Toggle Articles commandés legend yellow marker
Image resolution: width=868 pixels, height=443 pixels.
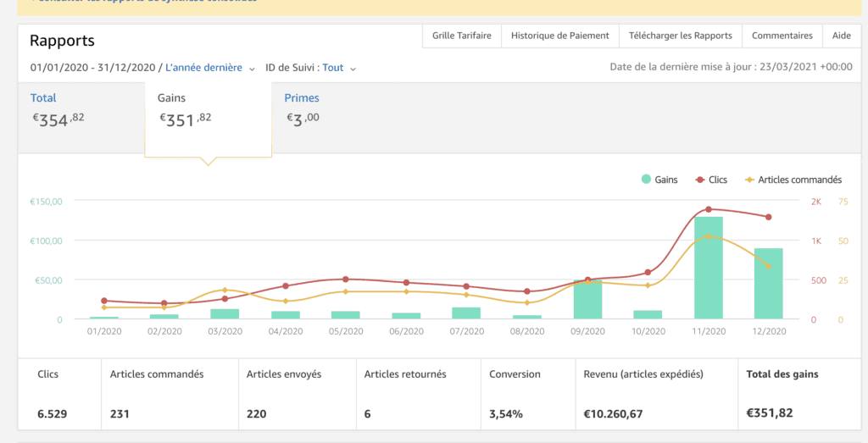749,180
